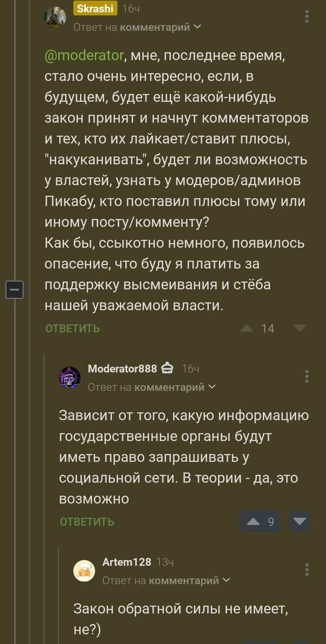Viewport: 326px width, 644px height.
Task: Click the moderator badge icon beside Moderator888
Action: click(167, 369)
